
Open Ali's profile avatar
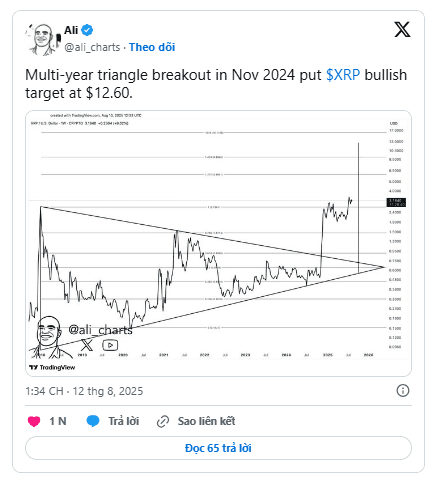(x=42, y=39)
